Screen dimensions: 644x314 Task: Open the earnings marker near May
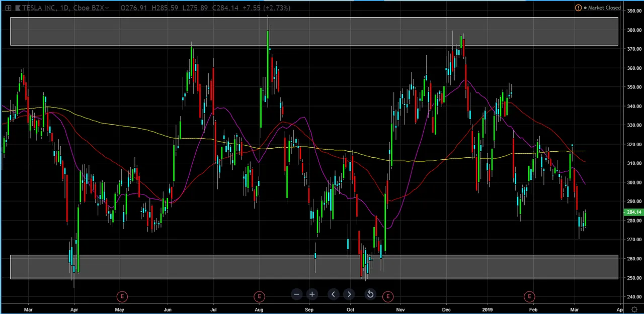tap(122, 296)
